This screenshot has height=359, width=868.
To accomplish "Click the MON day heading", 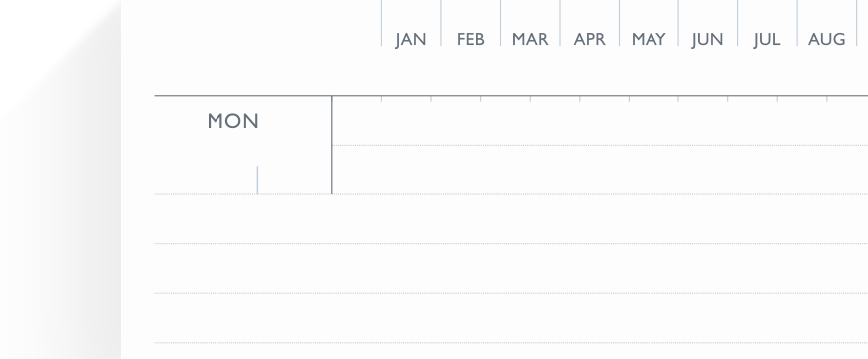I will 233,121.
